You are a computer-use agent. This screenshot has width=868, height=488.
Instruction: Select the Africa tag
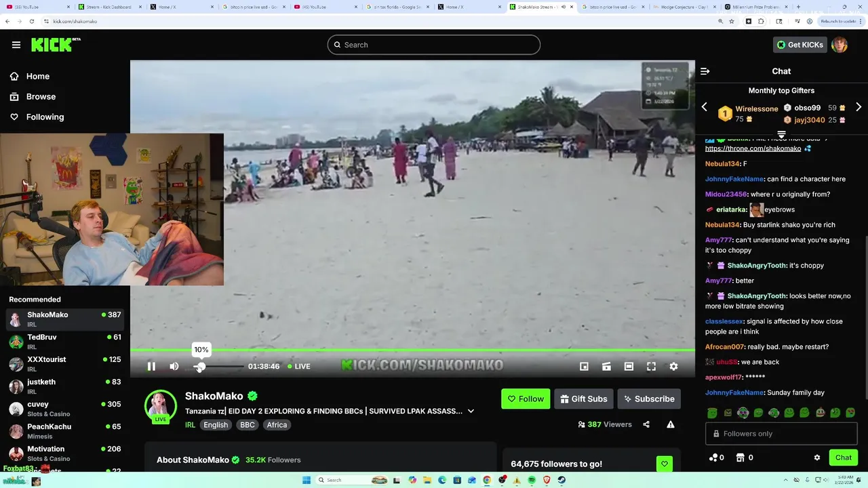point(277,425)
